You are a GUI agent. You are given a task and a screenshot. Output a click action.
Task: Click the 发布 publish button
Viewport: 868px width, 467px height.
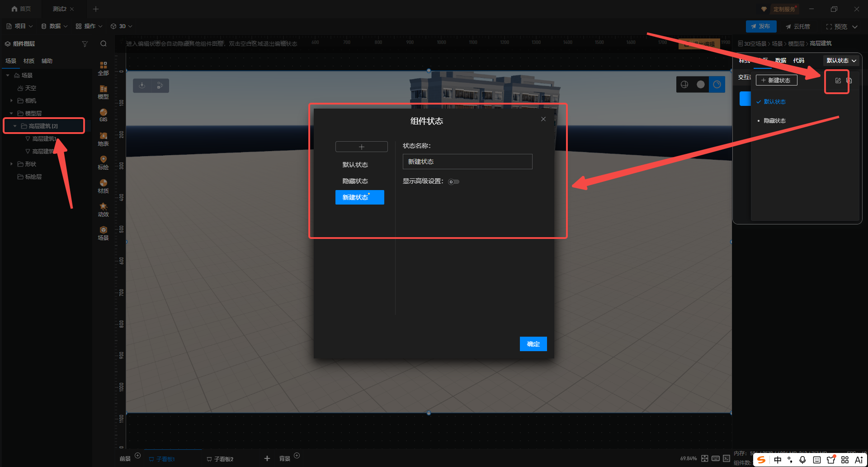point(761,26)
